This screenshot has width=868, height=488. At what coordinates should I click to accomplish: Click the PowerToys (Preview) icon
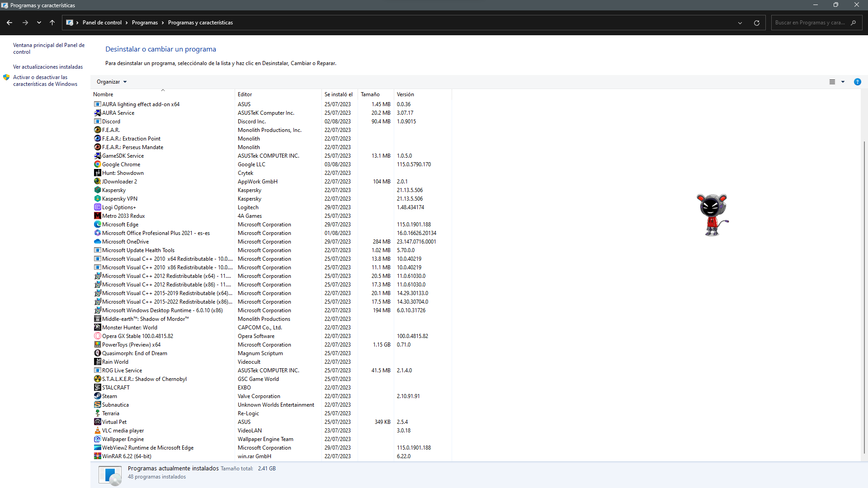tap(97, 344)
